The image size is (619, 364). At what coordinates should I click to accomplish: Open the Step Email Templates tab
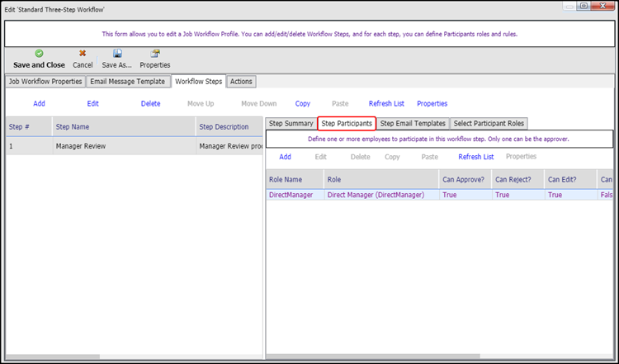pyautogui.click(x=413, y=124)
